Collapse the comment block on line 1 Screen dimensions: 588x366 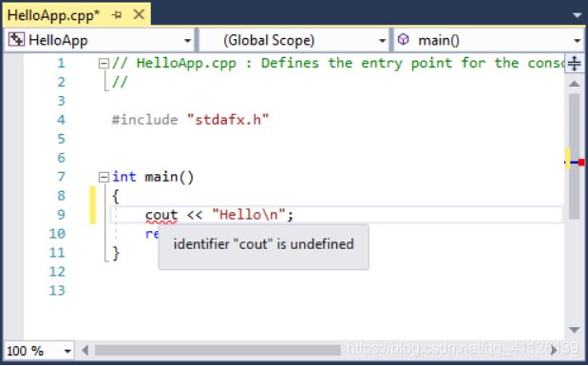click(x=104, y=63)
